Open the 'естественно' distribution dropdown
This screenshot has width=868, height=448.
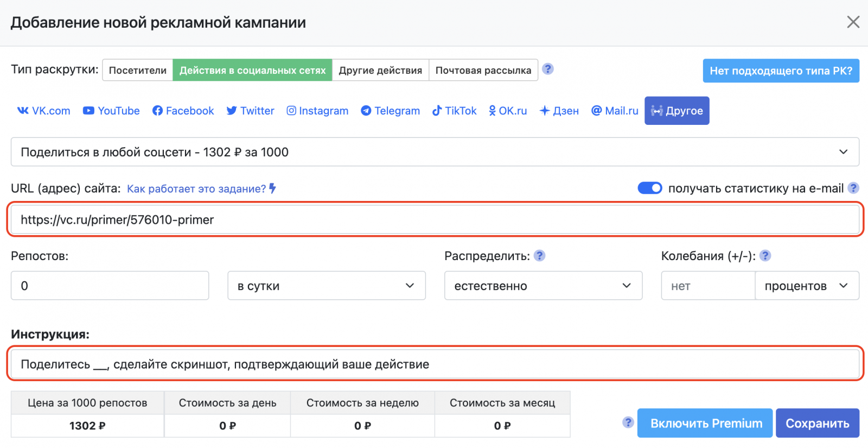point(543,286)
